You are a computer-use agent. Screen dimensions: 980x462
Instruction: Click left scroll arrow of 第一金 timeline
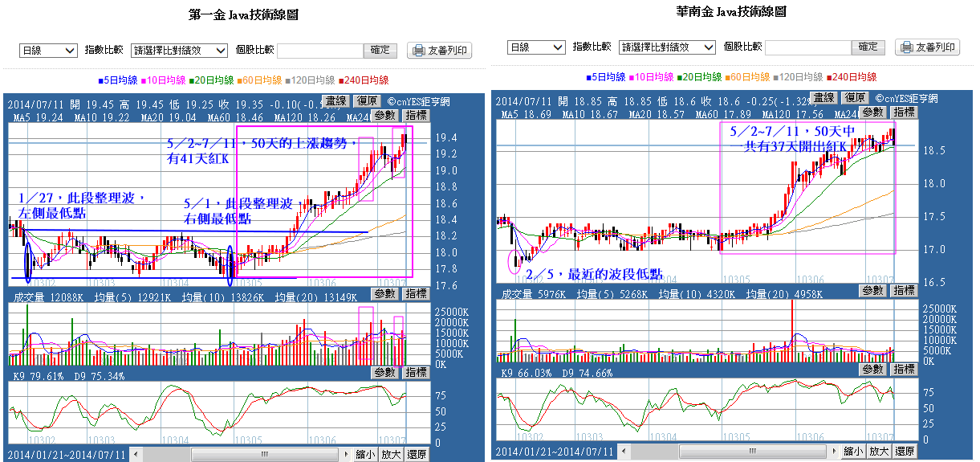[134, 455]
